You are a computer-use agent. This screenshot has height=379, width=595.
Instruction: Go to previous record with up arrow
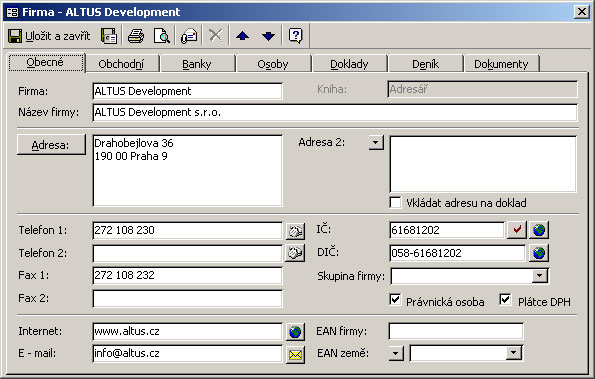coord(242,36)
